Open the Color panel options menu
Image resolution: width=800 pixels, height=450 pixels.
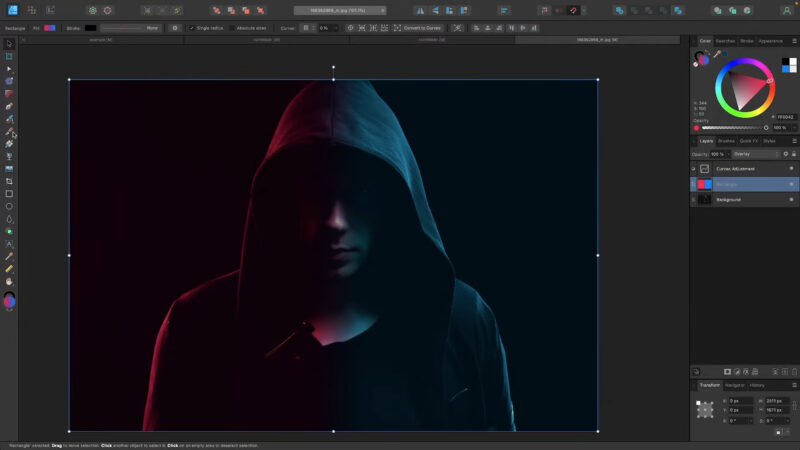(x=794, y=41)
